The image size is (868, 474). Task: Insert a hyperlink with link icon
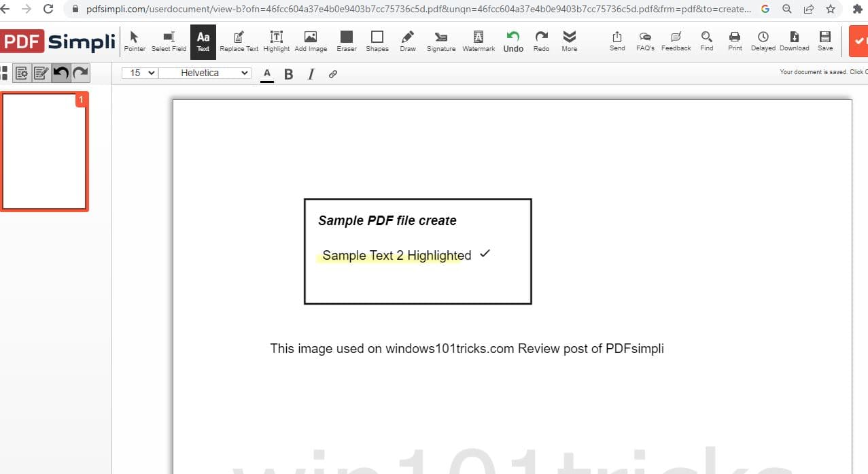click(333, 74)
